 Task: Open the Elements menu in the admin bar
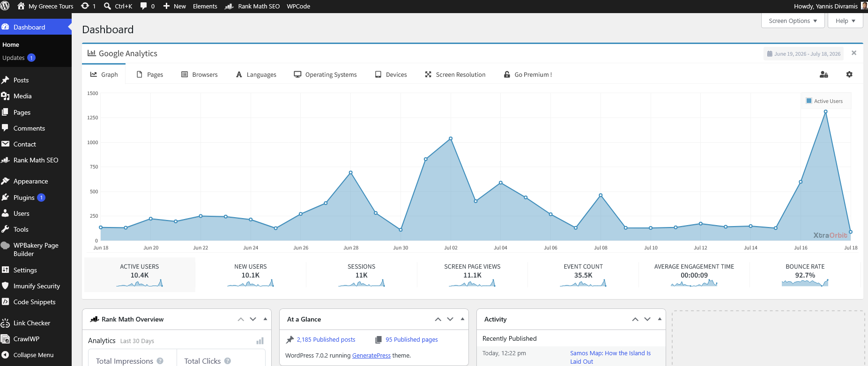point(205,6)
